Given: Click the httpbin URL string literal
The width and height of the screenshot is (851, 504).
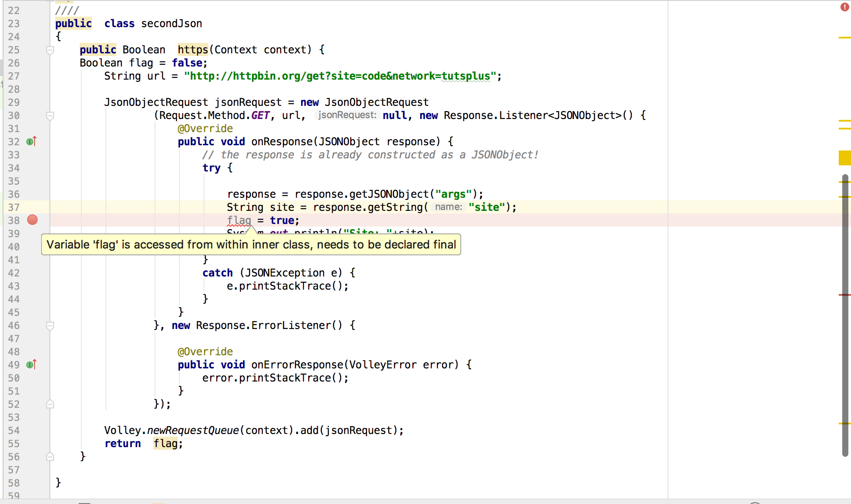Looking at the screenshot, I should (341, 76).
